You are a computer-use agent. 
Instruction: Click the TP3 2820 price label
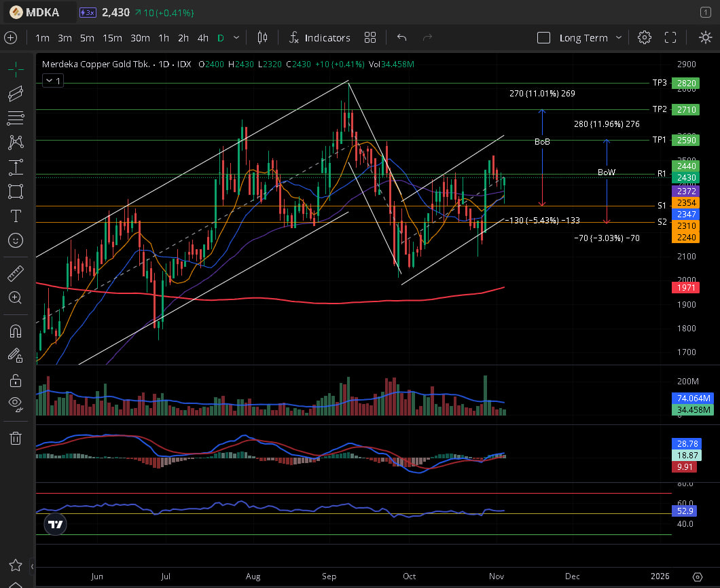point(685,84)
